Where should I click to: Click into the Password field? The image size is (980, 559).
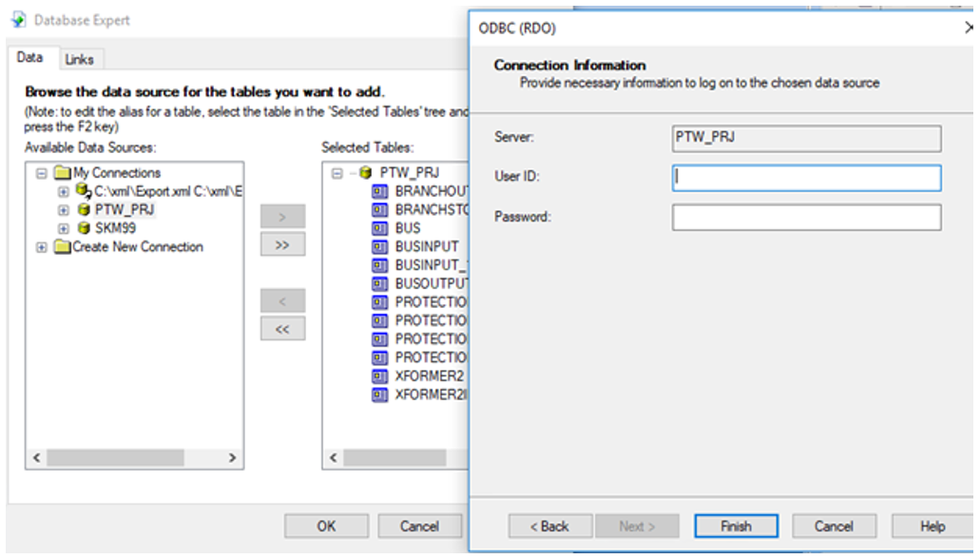[806, 218]
